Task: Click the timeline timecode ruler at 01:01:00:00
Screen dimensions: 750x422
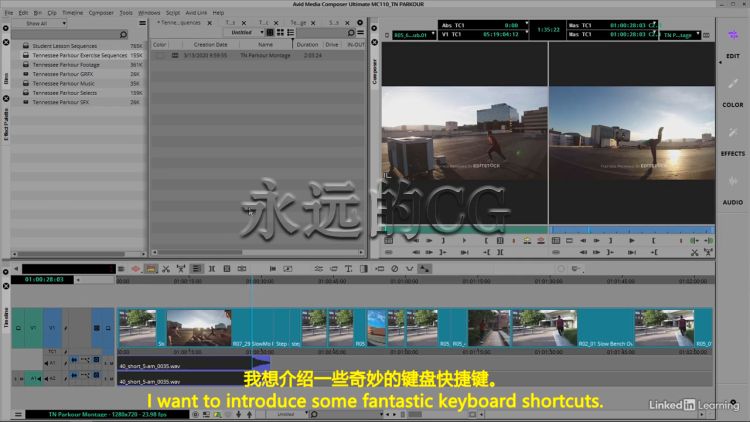Action: 404,281
